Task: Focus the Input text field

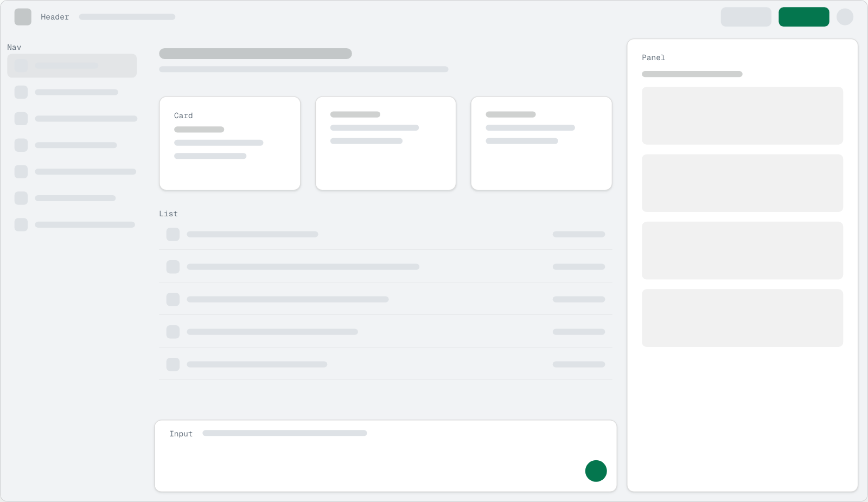Action: [x=386, y=456]
